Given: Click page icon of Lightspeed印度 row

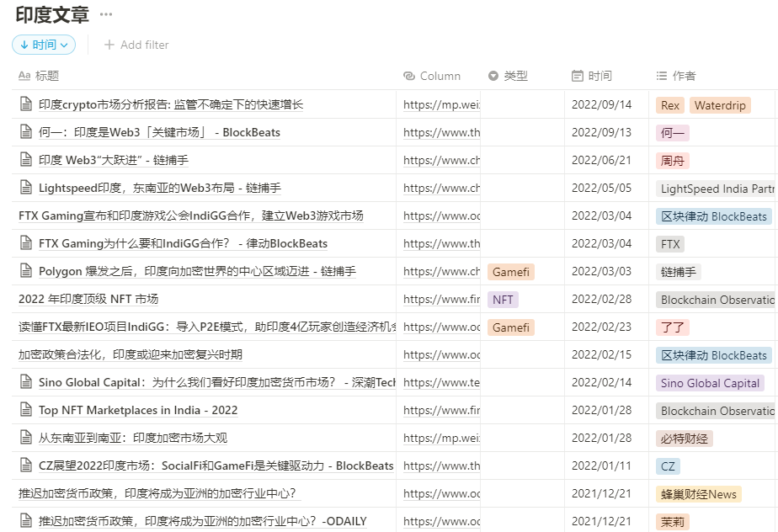Looking at the screenshot, I should [x=26, y=188].
